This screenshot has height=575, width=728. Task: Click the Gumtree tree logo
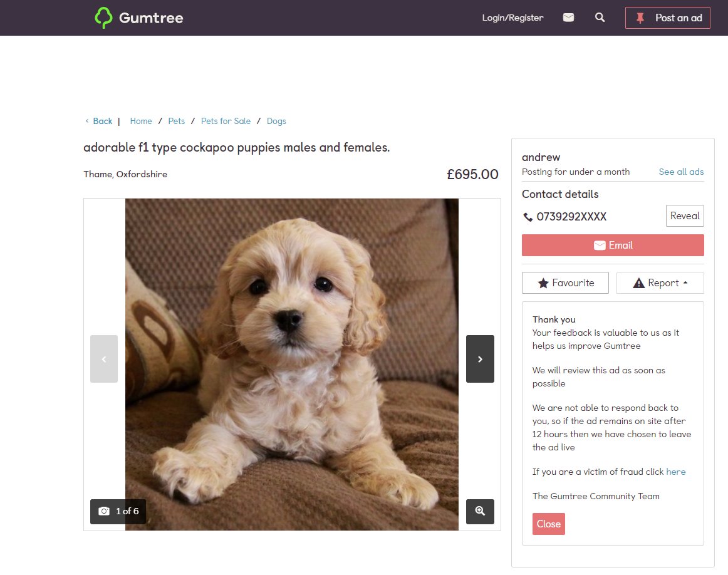pos(104,18)
